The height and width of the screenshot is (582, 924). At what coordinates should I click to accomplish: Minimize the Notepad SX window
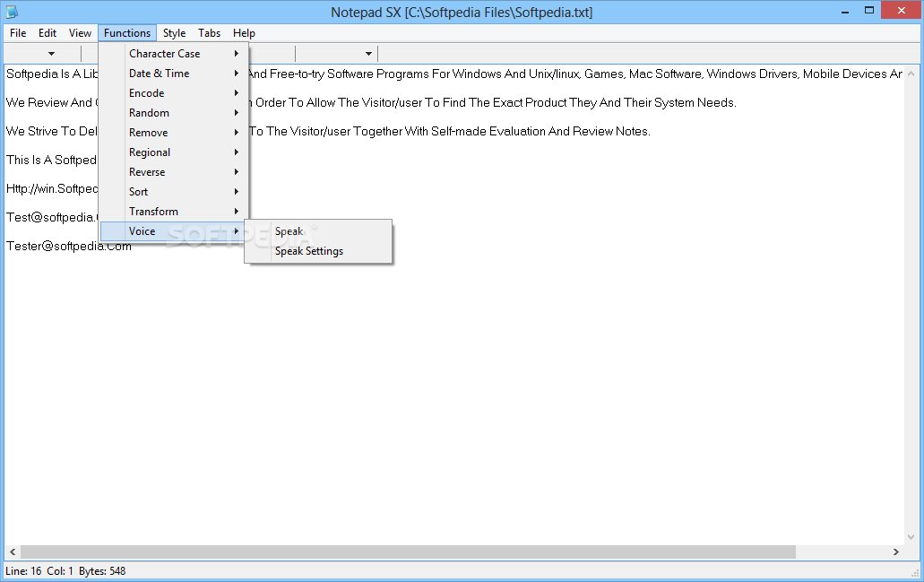click(845, 11)
